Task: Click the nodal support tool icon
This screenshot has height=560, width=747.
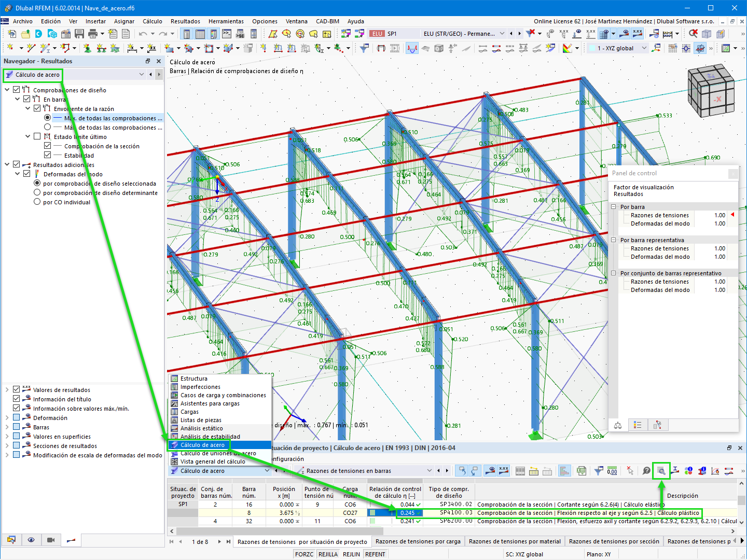Action: point(87,48)
